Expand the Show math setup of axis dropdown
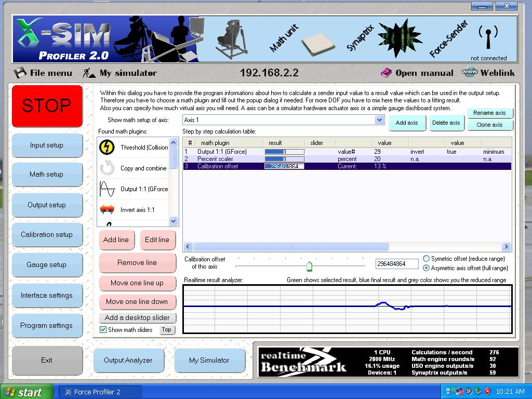Screen dimensions: 532x399 click(379, 120)
